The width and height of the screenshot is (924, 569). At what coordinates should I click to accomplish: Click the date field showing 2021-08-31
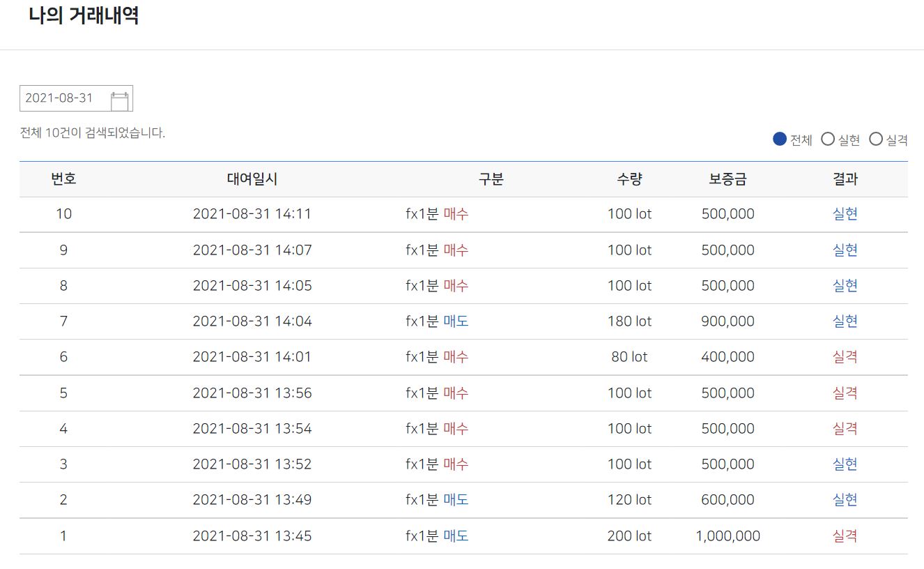tap(76, 98)
